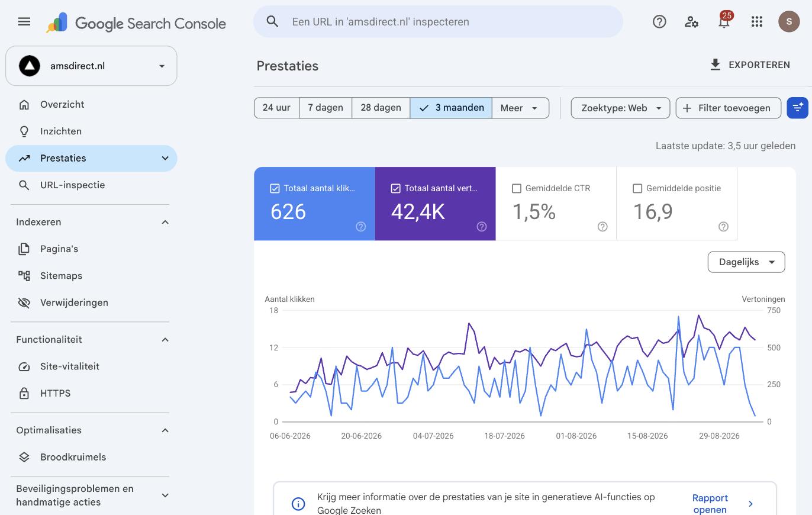Click the Pagina's documents icon
Viewport: 812px width, 515px height.
tap(24, 249)
